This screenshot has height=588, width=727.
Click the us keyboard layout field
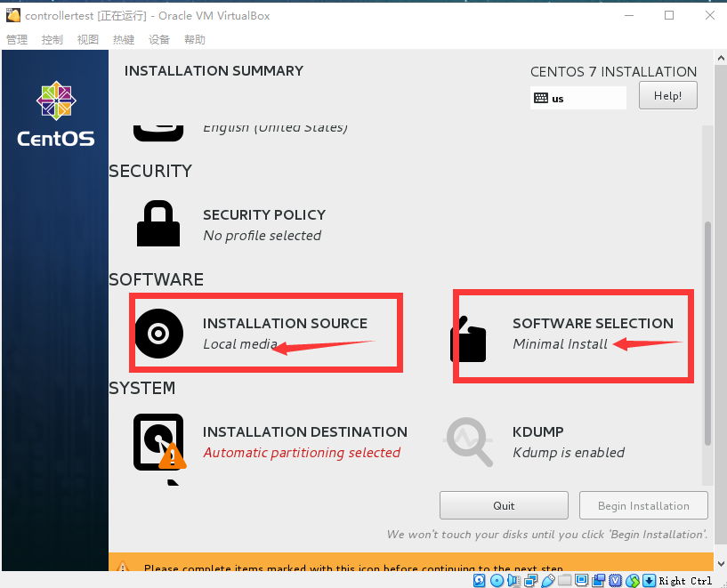coord(578,98)
